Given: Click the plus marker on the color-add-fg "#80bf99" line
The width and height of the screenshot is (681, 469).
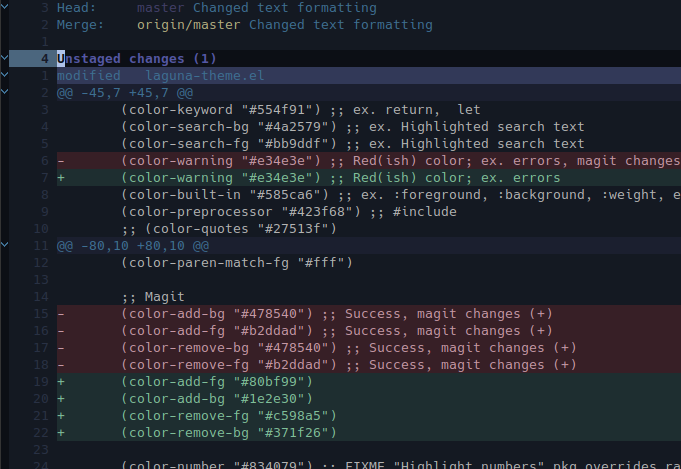Looking at the screenshot, I should (x=61, y=382).
